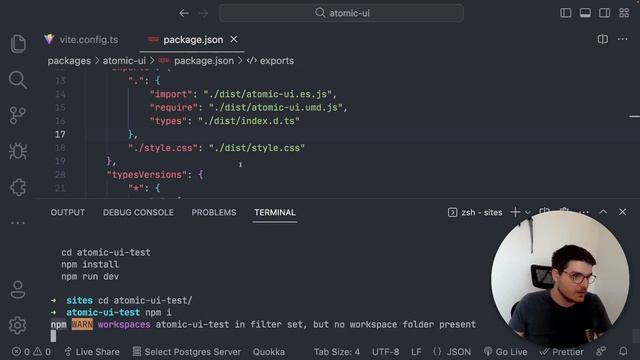Click the Prettier status bar item
This screenshot has height=360, width=640.
[x=563, y=352]
